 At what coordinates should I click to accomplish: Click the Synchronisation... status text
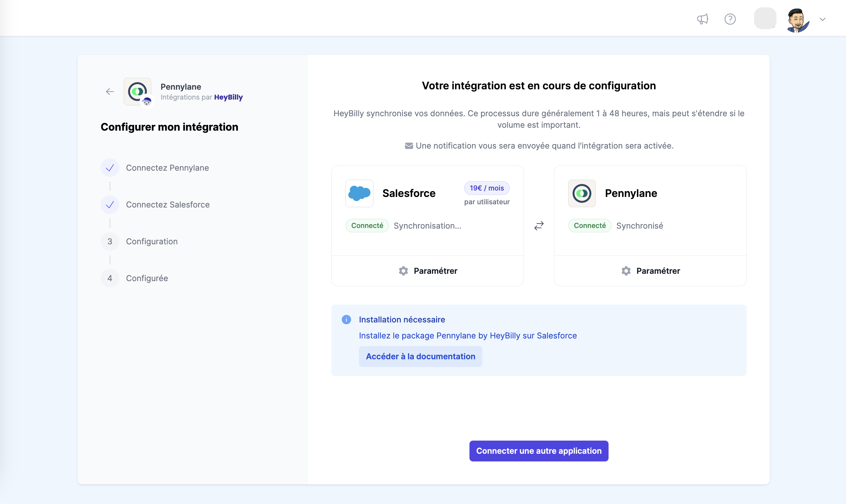coord(427,226)
